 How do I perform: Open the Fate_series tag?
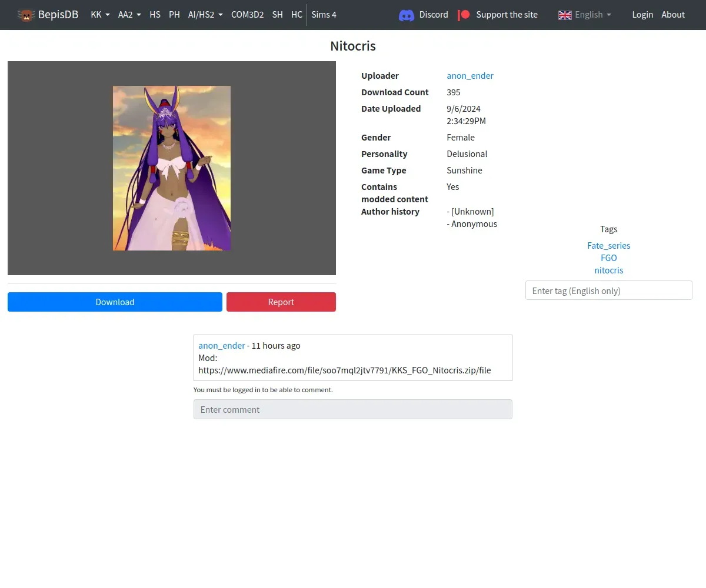pos(609,246)
